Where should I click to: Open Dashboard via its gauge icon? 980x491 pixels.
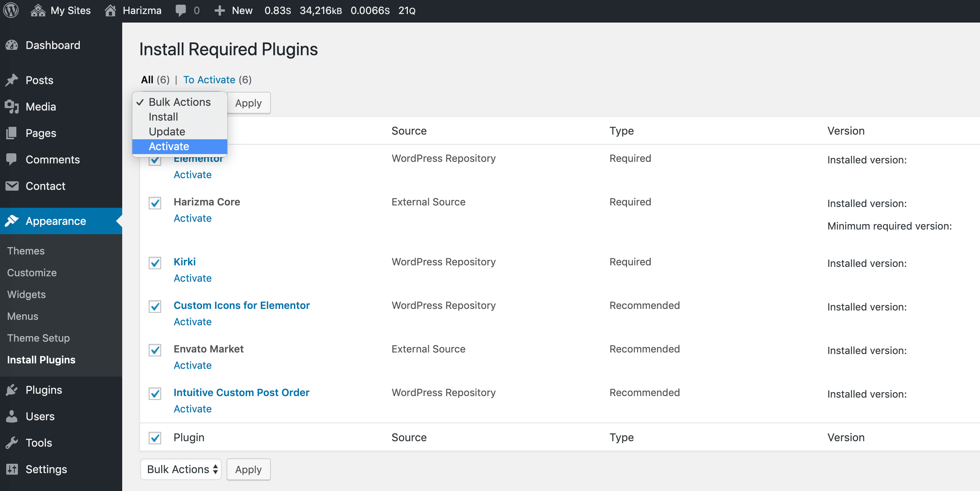12,45
